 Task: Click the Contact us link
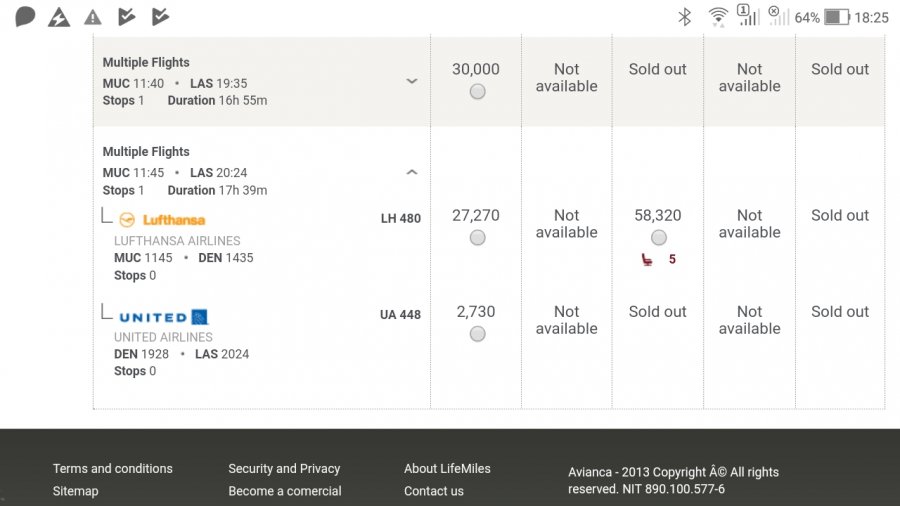pyautogui.click(x=434, y=491)
